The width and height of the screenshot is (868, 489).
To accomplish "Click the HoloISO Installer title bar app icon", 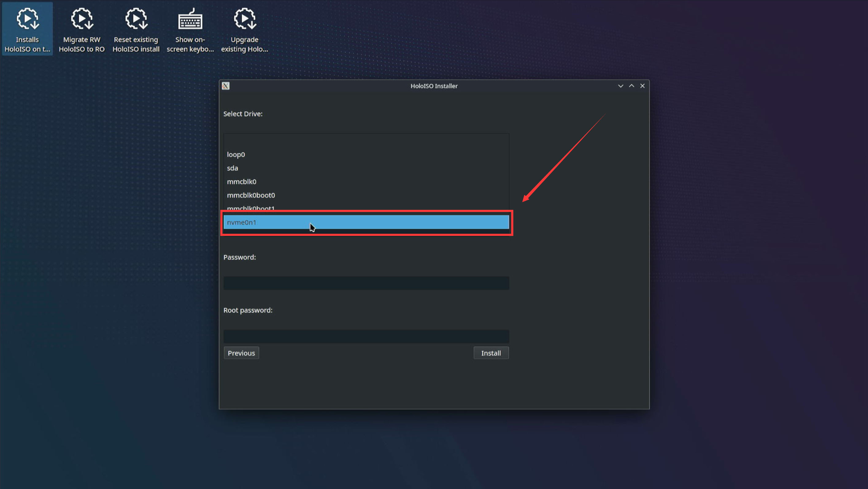I will click(x=226, y=86).
